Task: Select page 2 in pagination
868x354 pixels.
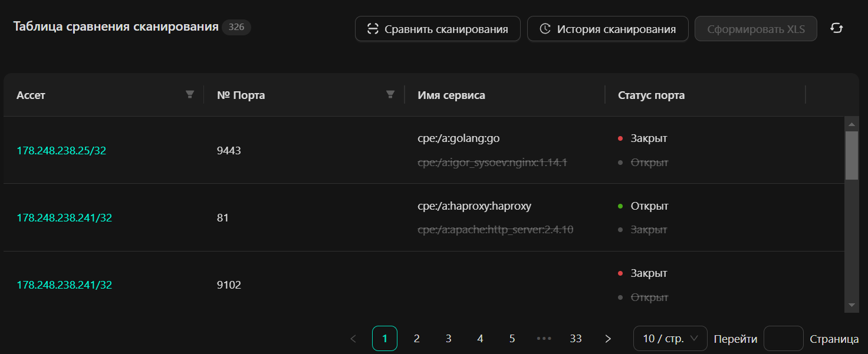Action: (417, 339)
